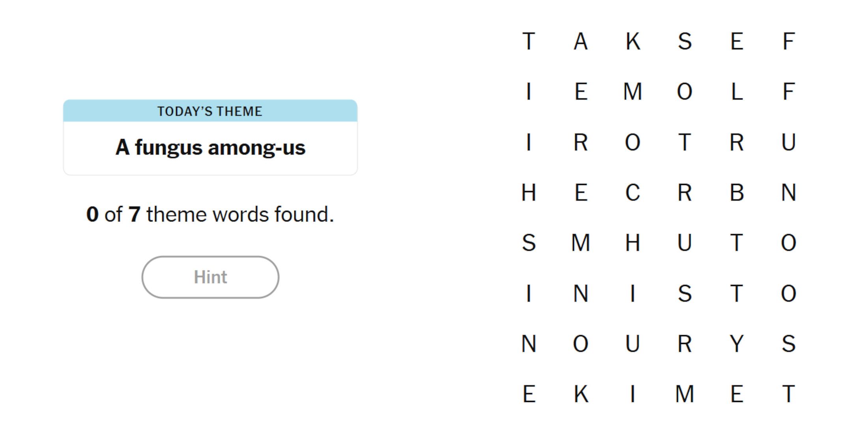Select the K in the top row

click(632, 41)
